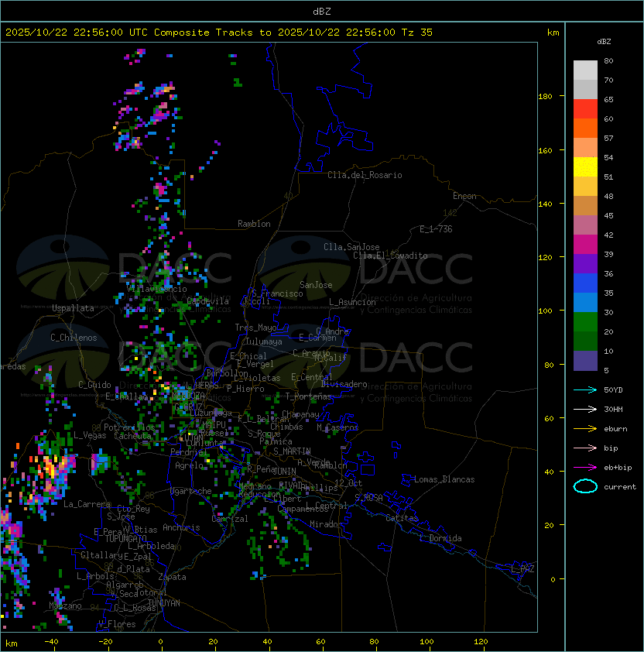Pick the violet-purple swatch in dBZ scale
Viewport: 644px width, 652px height.
(585, 263)
